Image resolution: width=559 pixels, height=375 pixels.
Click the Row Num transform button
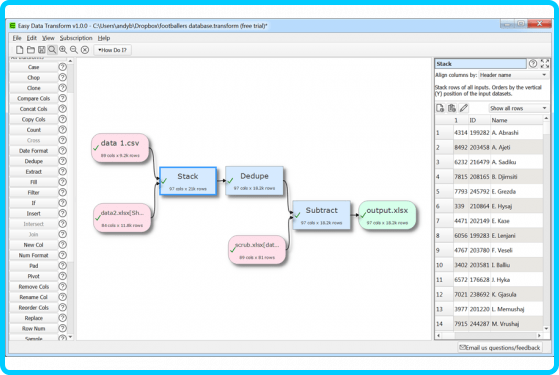coord(34,328)
